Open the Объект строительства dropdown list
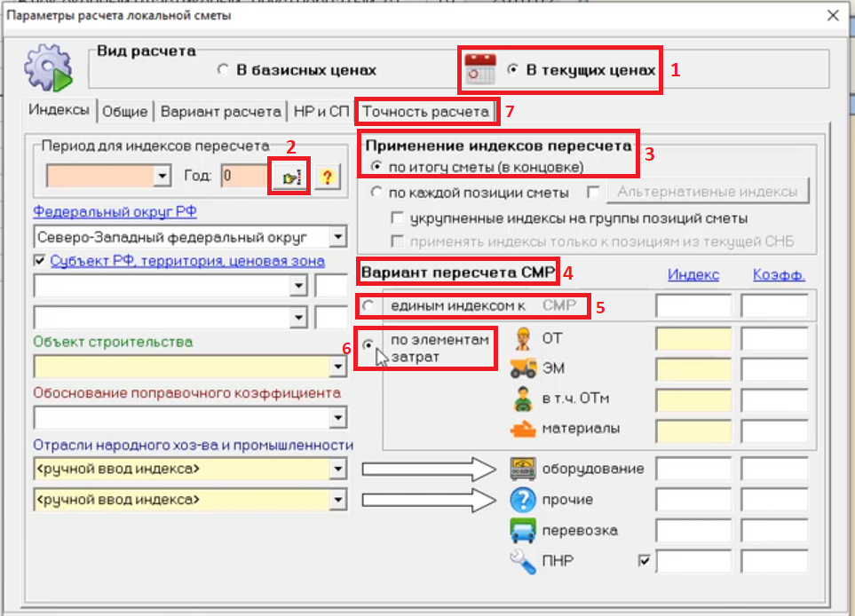The height and width of the screenshot is (616, 855). click(337, 366)
